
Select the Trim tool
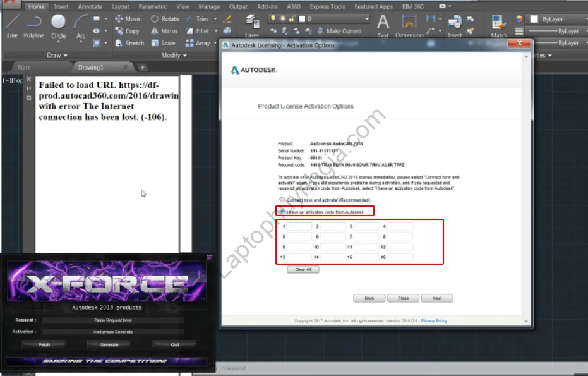tap(201, 19)
